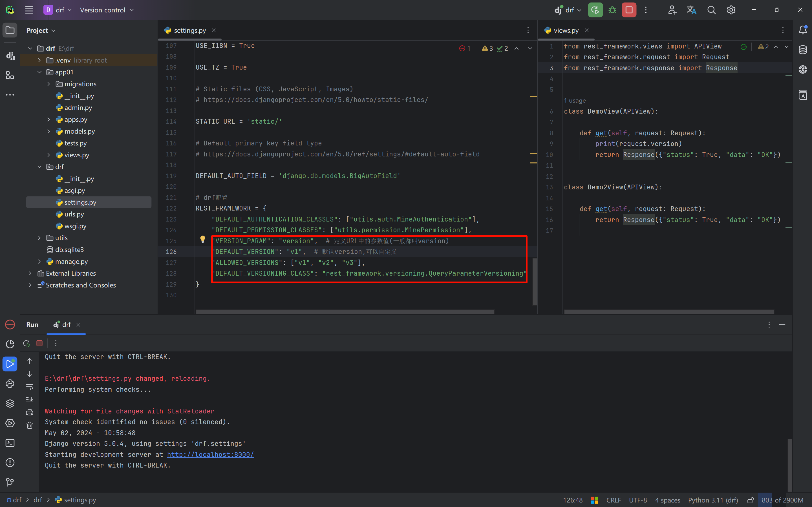Open the Notifications bell panel
Image resolution: width=812 pixels, height=507 pixels.
coord(803,30)
